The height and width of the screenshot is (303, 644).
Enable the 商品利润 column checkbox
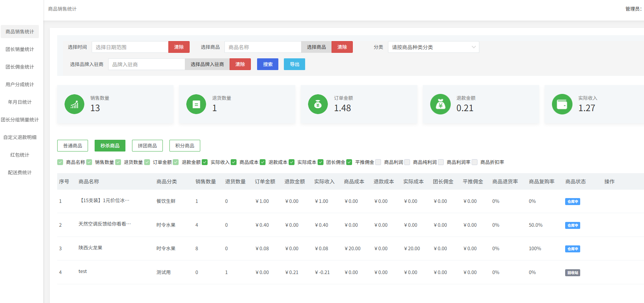pyautogui.click(x=378, y=162)
